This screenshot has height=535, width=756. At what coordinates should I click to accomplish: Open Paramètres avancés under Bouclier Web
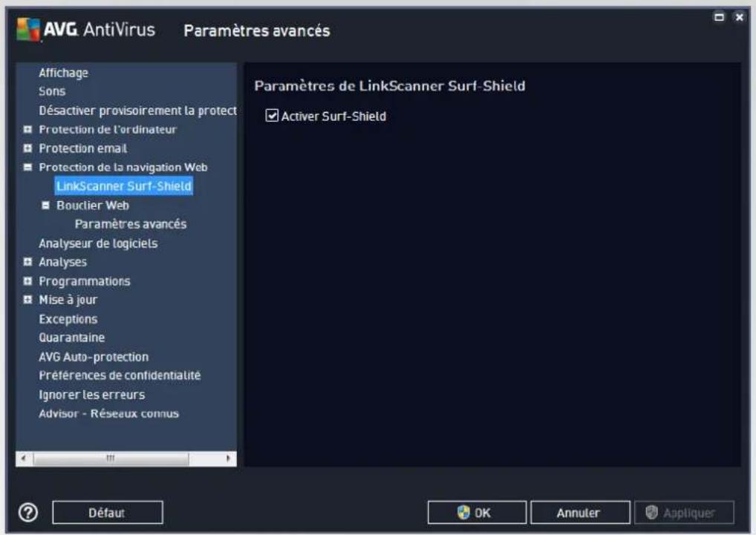tap(131, 224)
